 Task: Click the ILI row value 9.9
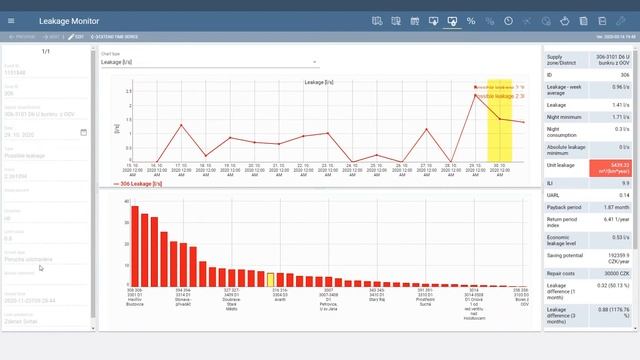pos(626,183)
